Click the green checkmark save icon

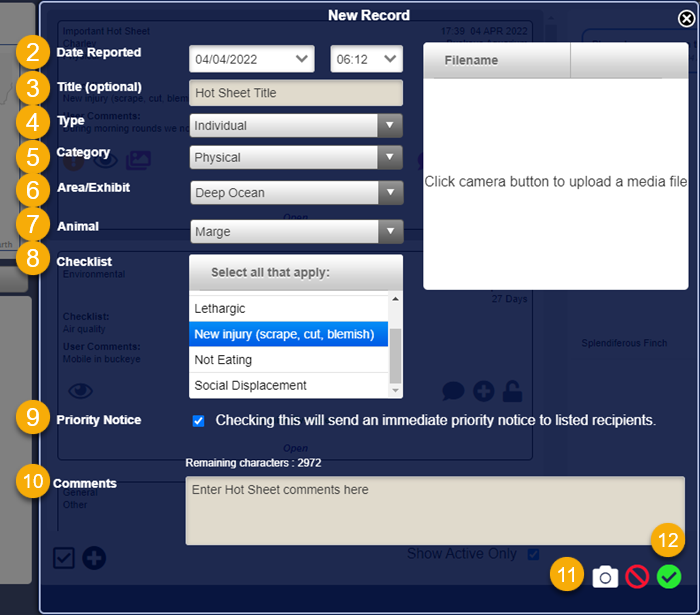coord(668,577)
